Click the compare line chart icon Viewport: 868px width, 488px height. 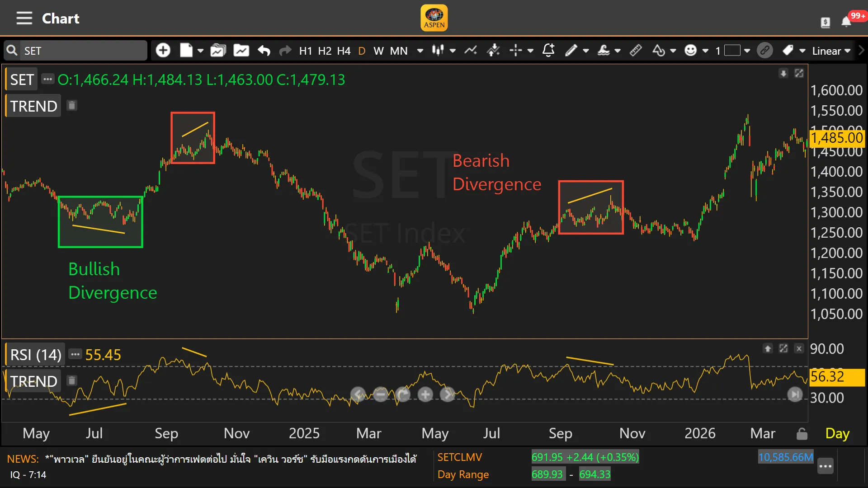[x=471, y=50]
